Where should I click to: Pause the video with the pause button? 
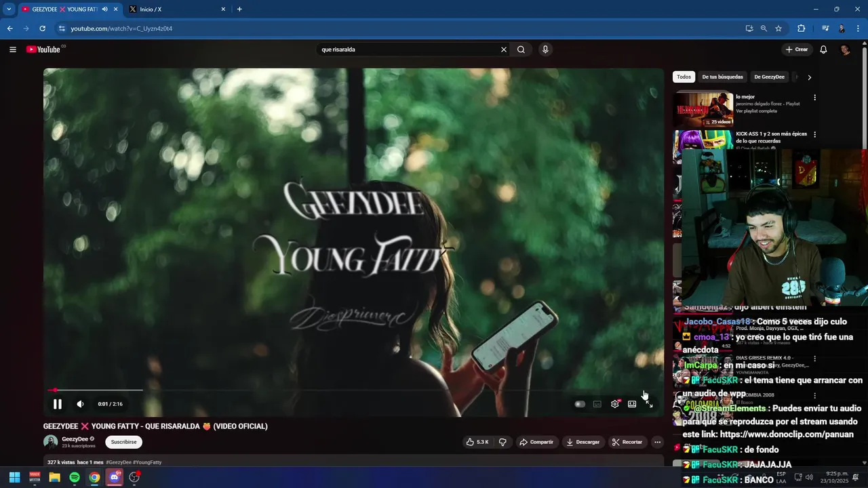58,404
